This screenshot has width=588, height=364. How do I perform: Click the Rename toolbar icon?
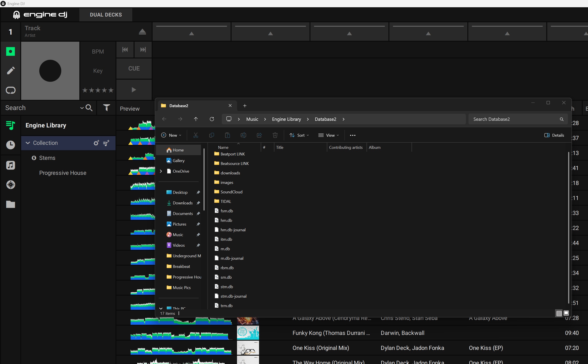243,135
